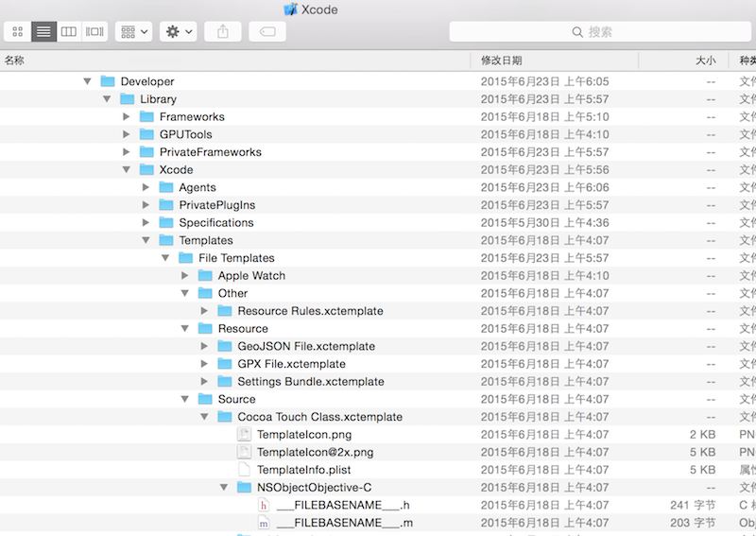
Task: Select the Frameworks folder icon
Action: click(x=146, y=117)
